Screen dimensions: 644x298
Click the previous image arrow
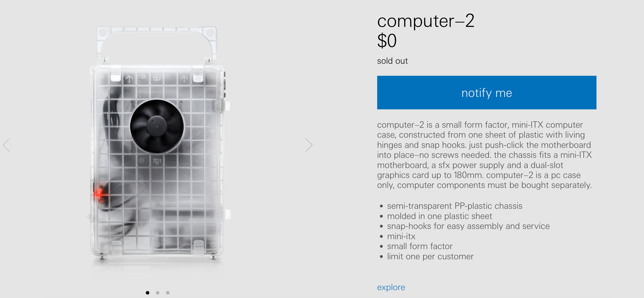point(6,145)
